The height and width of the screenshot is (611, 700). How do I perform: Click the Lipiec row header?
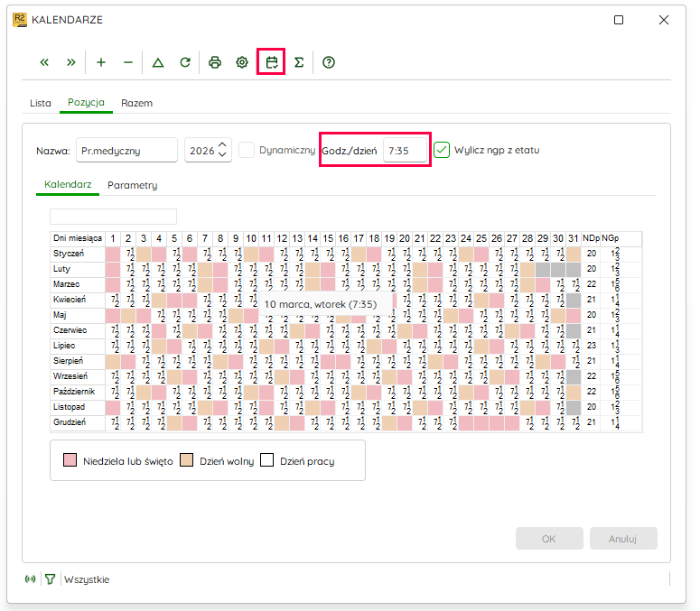78,346
